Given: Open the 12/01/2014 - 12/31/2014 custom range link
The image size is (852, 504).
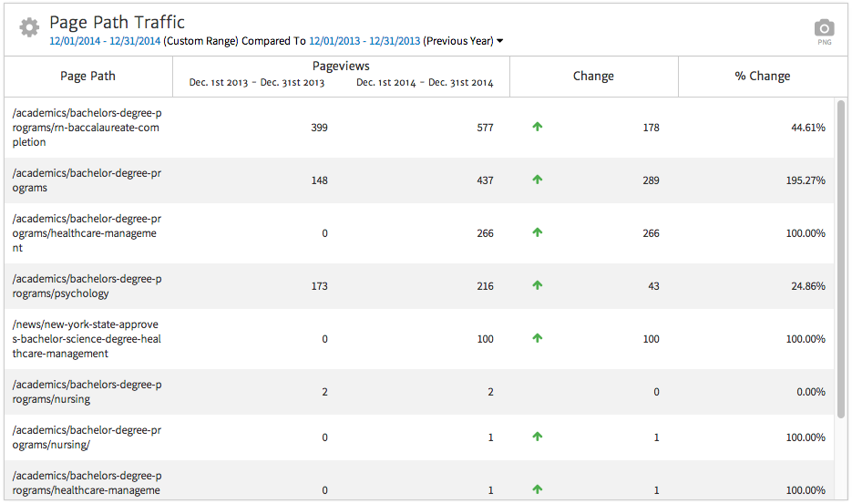Looking at the screenshot, I should coord(105,41).
